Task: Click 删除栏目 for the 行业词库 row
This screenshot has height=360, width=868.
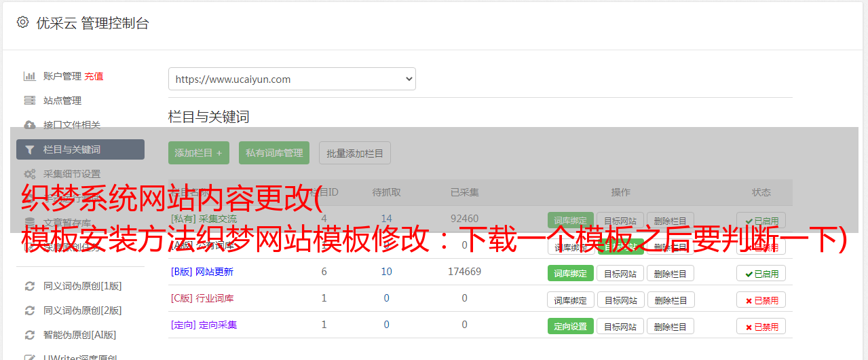Action: coord(671,300)
